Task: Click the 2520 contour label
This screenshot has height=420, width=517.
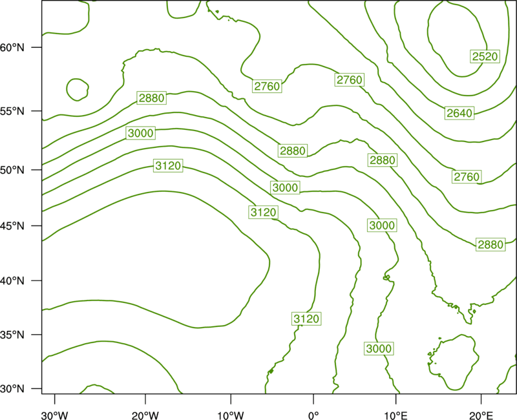Action: pyautogui.click(x=485, y=56)
